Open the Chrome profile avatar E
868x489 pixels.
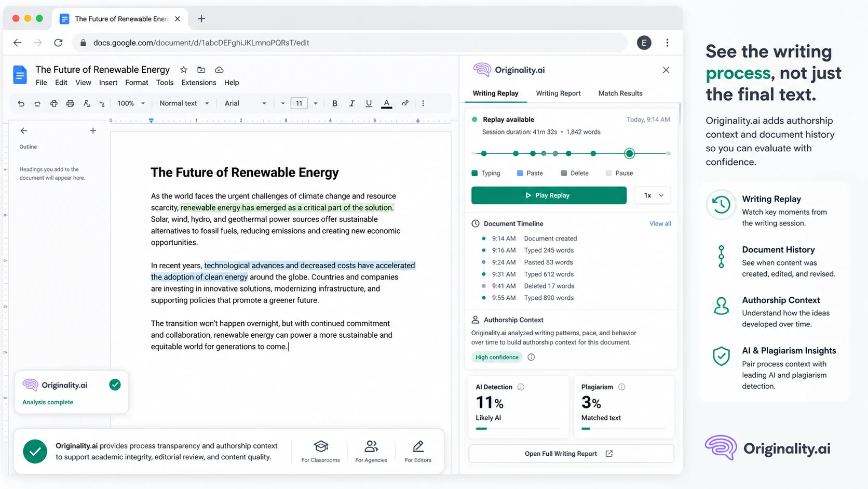tap(644, 43)
